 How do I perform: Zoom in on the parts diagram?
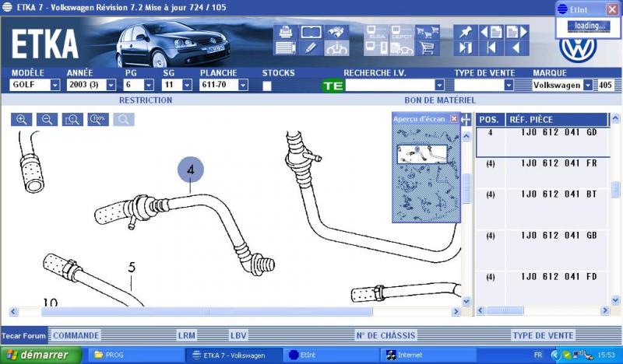[x=22, y=120]
